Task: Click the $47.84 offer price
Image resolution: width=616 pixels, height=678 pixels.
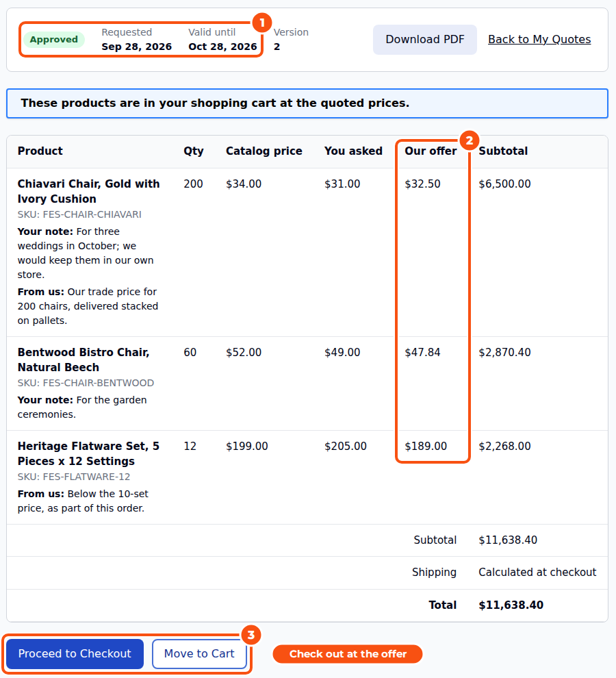Action: [422, 353]
